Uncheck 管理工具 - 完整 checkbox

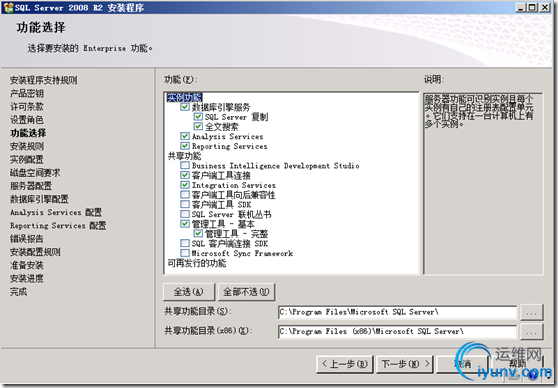[x=198, y=234]
